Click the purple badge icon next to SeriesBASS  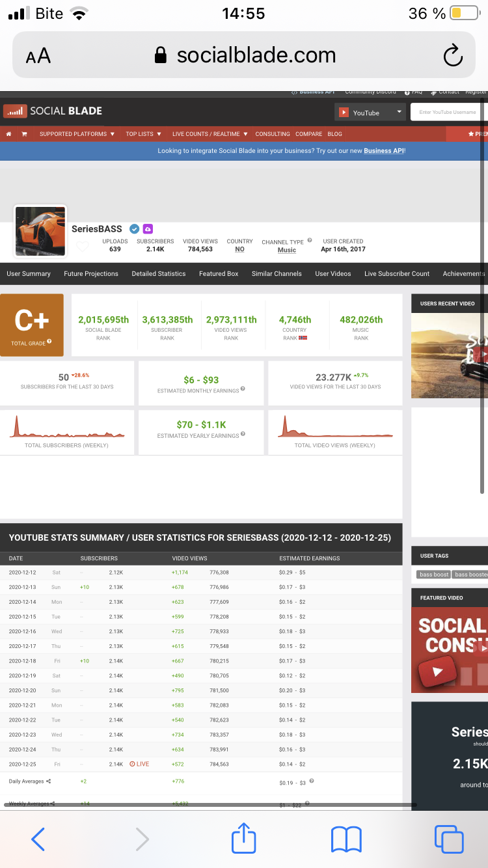coord(148,229)
